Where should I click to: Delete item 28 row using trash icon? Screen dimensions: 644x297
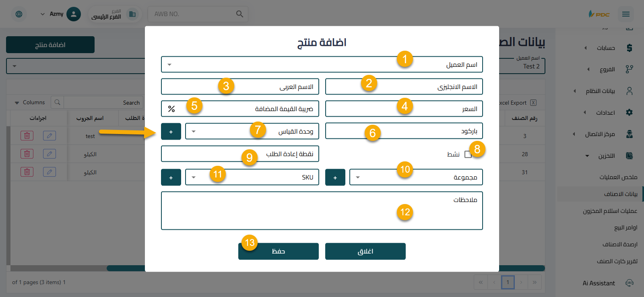coord(27,154)
